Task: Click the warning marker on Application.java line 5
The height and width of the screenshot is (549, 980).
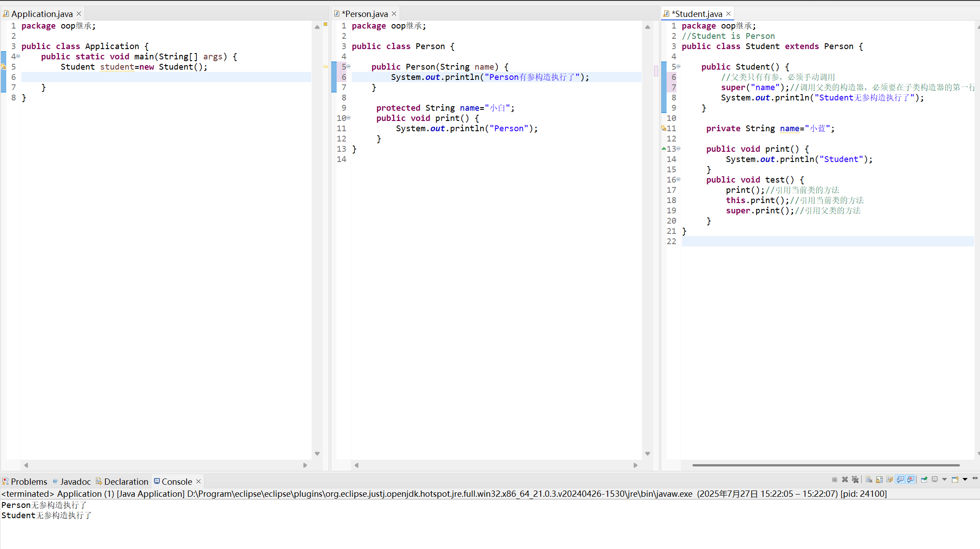Action: 4,67
